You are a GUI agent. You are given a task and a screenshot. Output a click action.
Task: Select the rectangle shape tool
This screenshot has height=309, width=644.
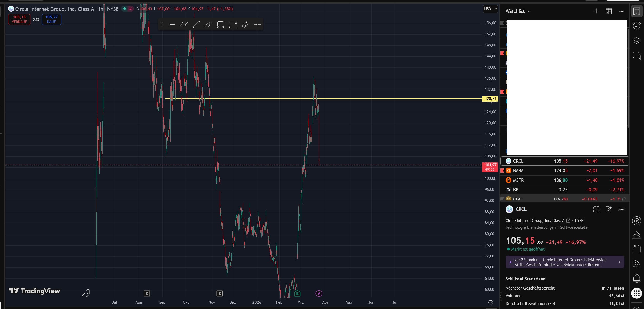[x=220, y=25]
